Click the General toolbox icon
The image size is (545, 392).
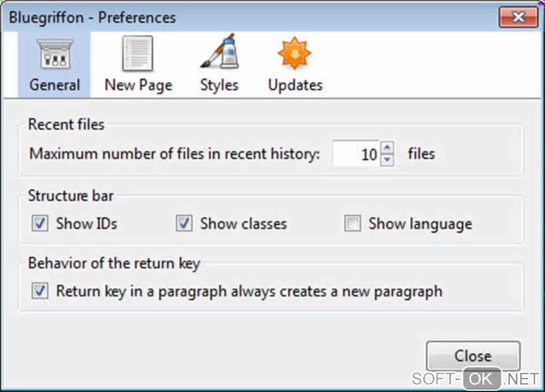(x=54, y=56)
